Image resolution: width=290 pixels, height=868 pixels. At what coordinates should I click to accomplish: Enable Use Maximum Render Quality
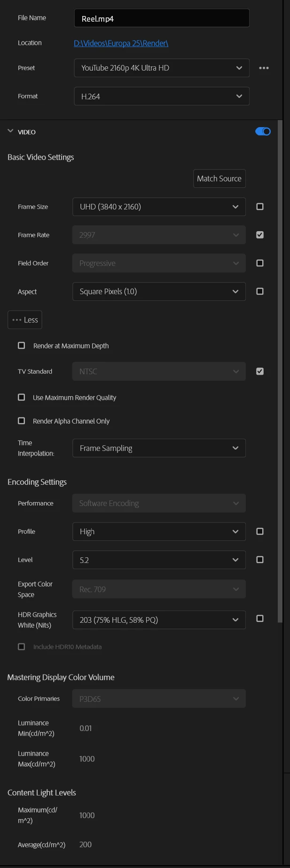point(22,397)
